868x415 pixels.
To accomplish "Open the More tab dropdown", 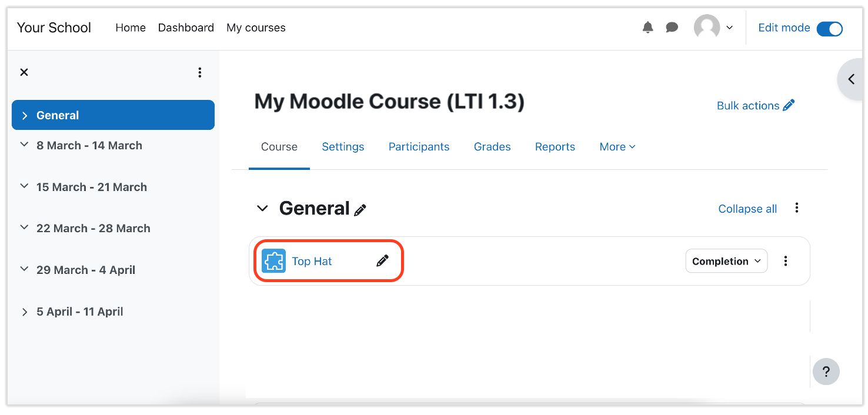I will click(616, 146).
